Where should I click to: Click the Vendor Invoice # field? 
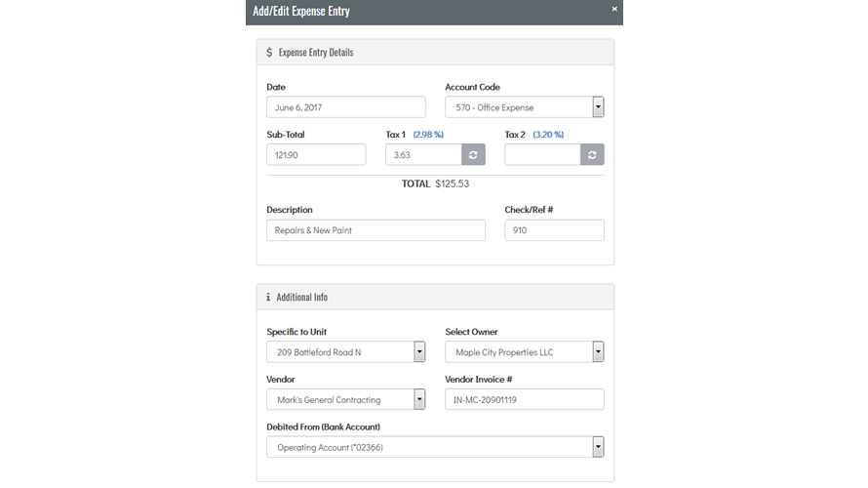click(525, 399)
